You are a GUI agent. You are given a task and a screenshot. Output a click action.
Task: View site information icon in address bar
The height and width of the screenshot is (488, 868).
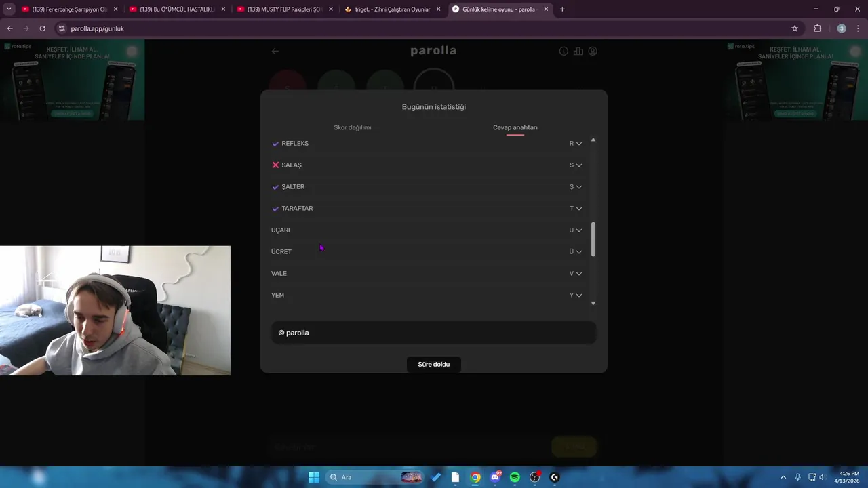click(62, 28)
